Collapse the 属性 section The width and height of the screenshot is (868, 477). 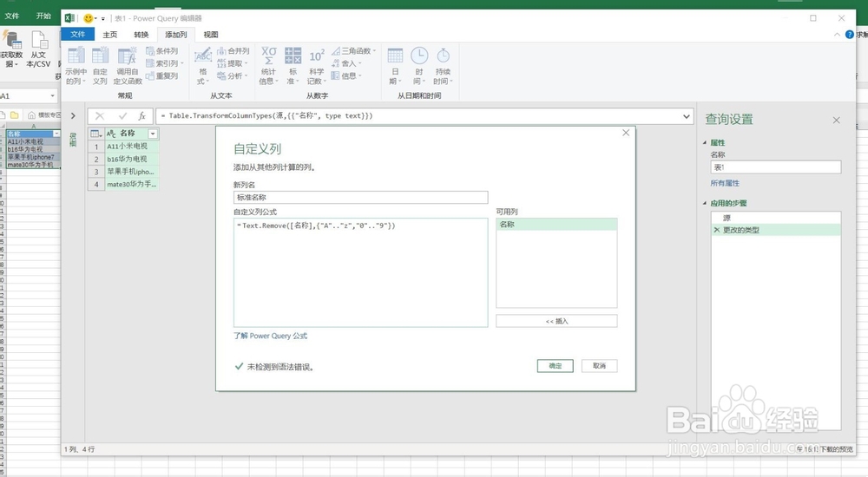[x=705, y=143]
